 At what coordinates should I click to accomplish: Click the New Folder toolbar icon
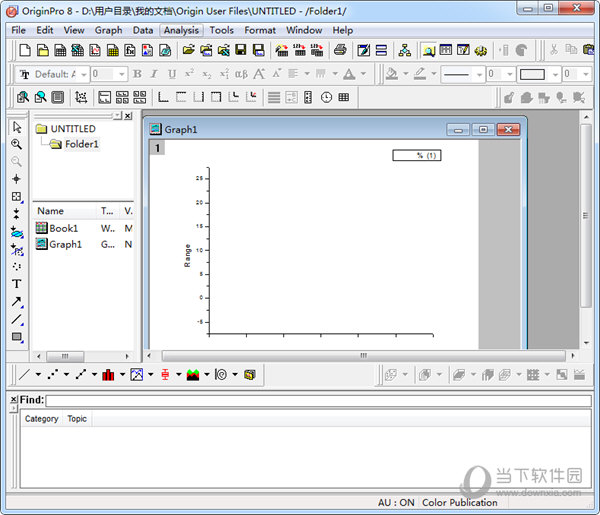tap(42, 50)
